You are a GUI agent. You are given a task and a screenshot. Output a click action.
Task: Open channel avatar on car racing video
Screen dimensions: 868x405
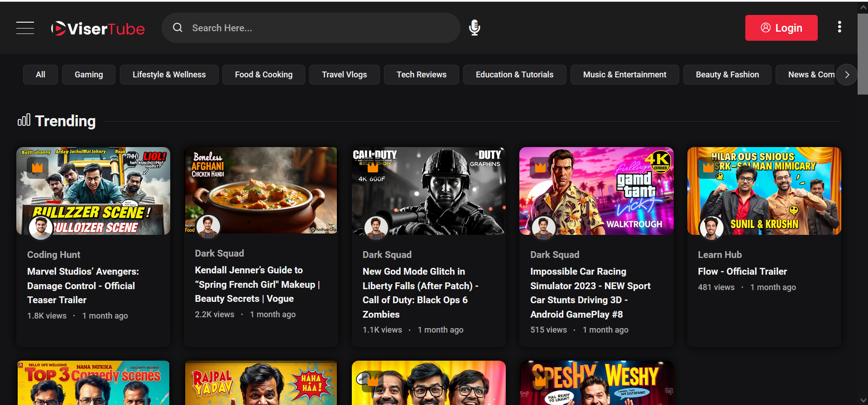click(x=544, y=228)
